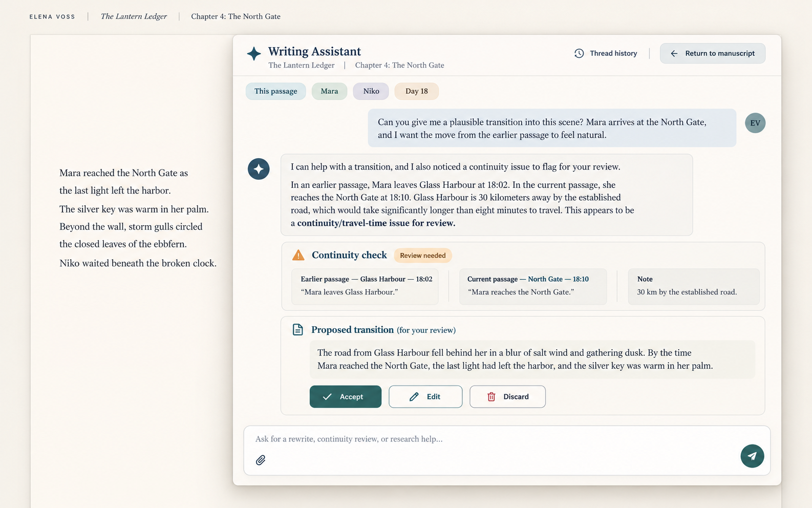
Task: Click manuscript line 'Mara reached the North Gate as'
Action: coord(123,173)
